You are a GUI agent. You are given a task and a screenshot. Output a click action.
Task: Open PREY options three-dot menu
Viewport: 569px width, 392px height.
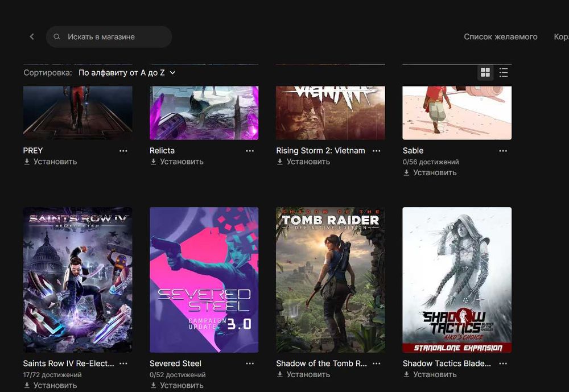click(x=123, y=151)
